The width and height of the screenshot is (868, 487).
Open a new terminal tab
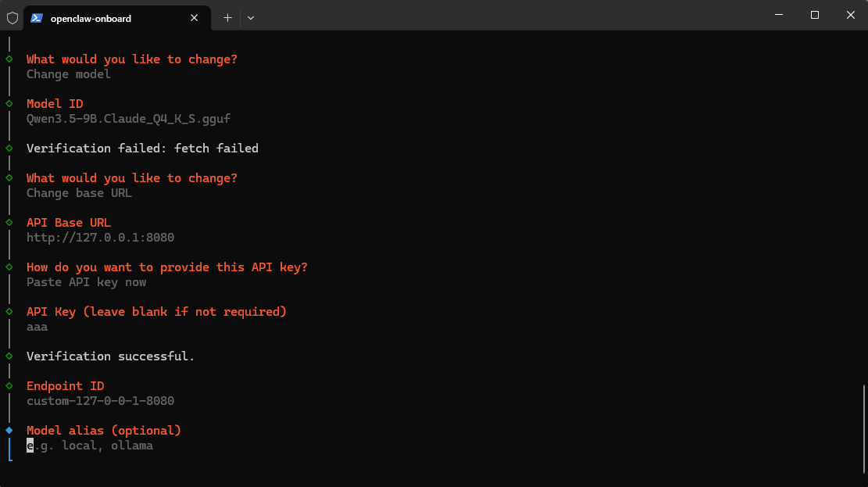[227, 17]
